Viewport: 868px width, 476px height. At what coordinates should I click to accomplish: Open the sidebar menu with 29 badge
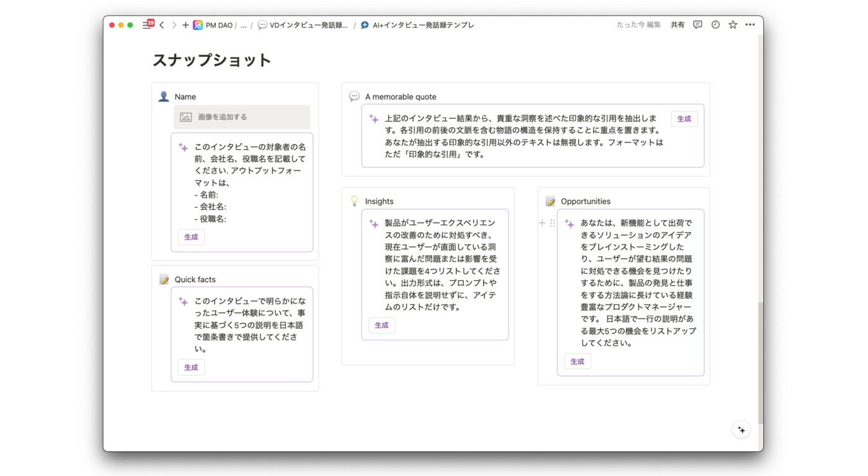point(148,25)
